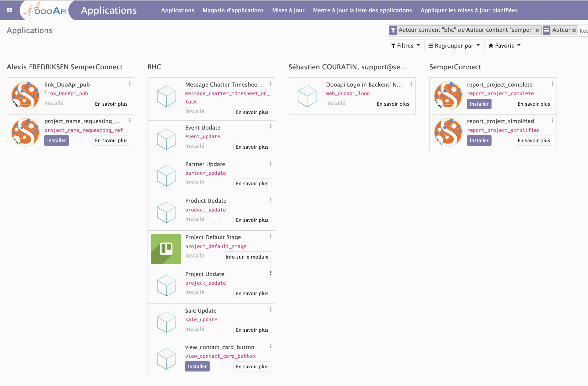Click the group-by lines icon in facet
The image size is (588, 386).
click(x=547, y=30)
